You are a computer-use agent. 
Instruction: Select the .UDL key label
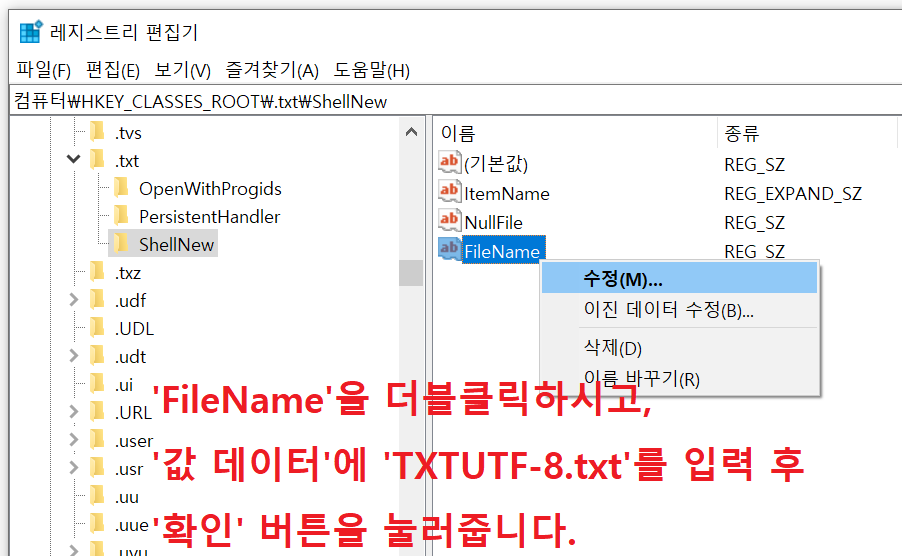(x=134, y=328)
